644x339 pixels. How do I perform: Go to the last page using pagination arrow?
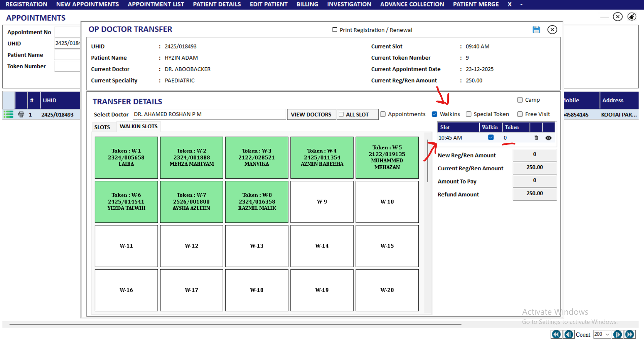(x=630, y=334)
